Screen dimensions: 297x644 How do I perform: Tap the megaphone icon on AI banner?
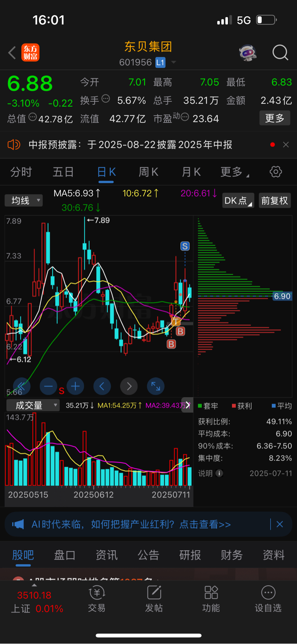tap(18, 524)
